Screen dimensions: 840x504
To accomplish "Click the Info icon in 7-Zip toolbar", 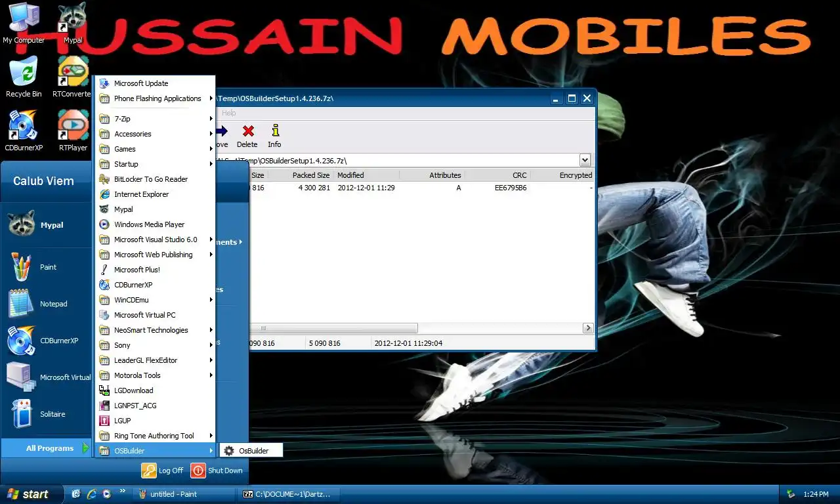I will click(274, 136).
